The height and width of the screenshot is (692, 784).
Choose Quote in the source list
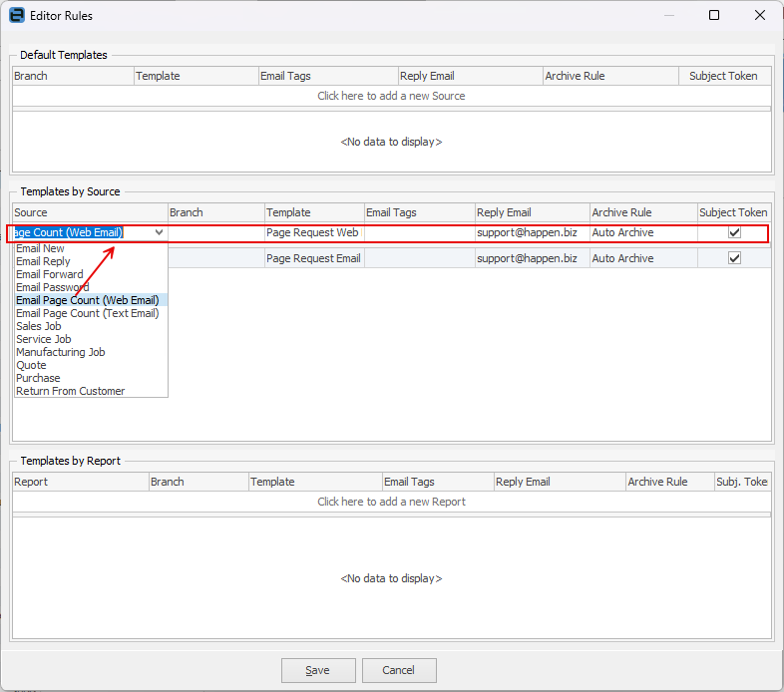[91, 366]
